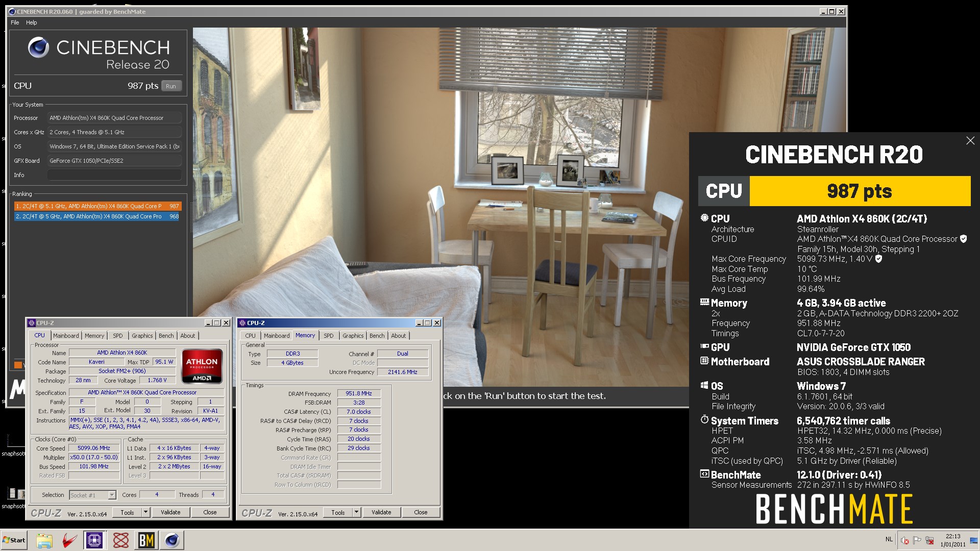Click the Motherboard icon in BenchMate panel
This screenshot has height=551, width=980.
[x=704, y=361]
